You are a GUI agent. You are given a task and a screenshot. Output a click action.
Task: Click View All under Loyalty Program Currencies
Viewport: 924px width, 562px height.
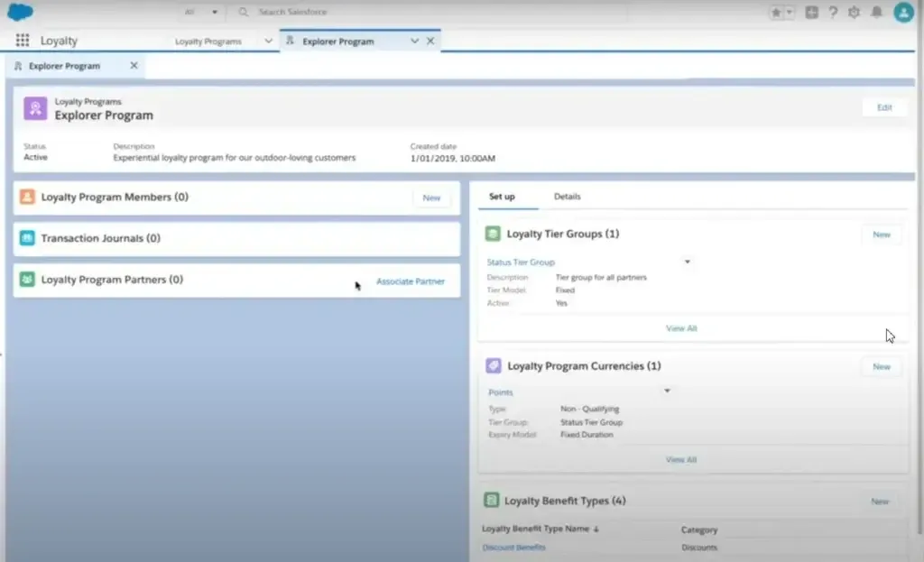pos(681,459)
